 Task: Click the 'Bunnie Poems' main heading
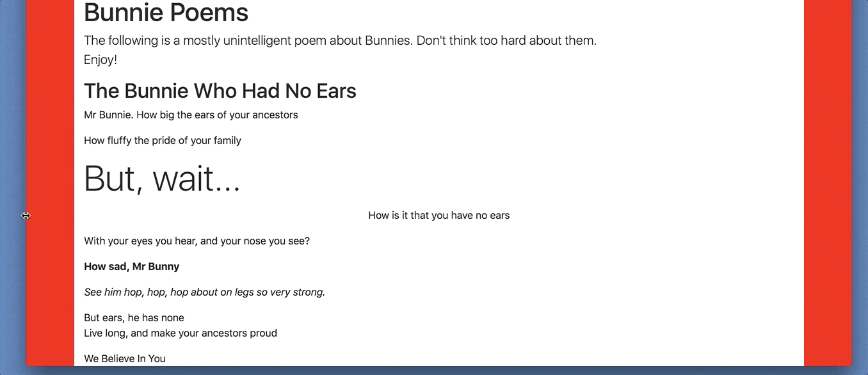pos(166,13)
